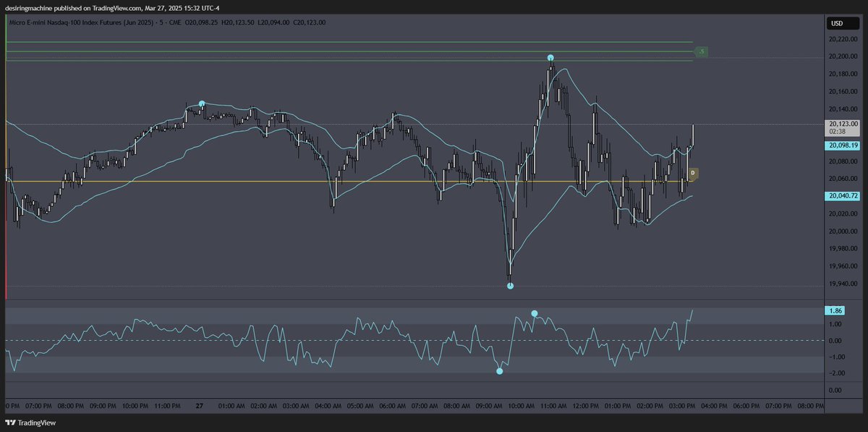Image resolution: width=868 pixels, height=432 pixels.
Task: Click the 20,080.00 price axis label
Action: click(x=844, y=161)
